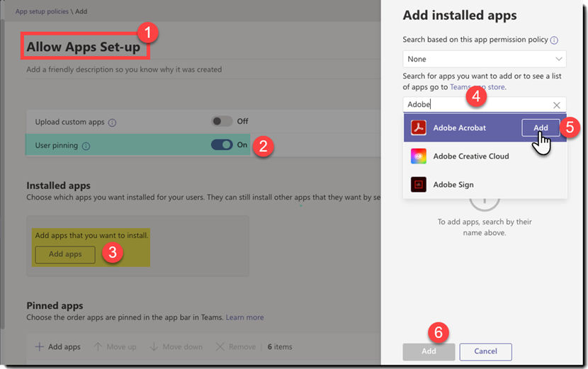Open the Teams app store link

[x=477, y=87]
